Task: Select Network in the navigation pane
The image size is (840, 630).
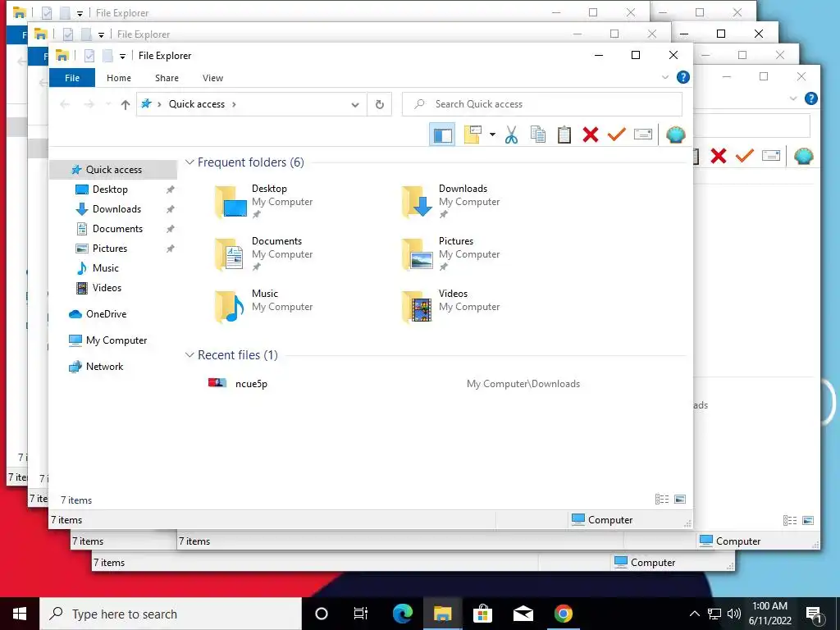Action: point(104,367)
